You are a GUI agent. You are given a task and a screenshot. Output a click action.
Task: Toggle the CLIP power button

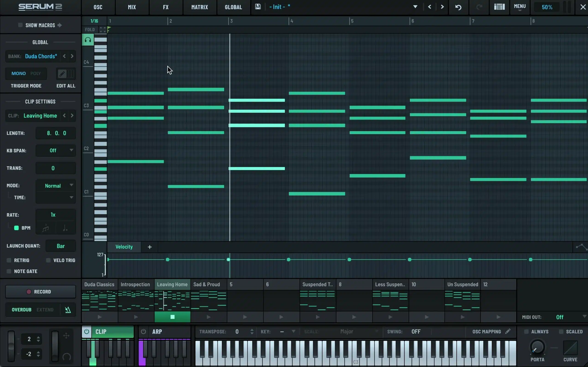tap(87, 332)
